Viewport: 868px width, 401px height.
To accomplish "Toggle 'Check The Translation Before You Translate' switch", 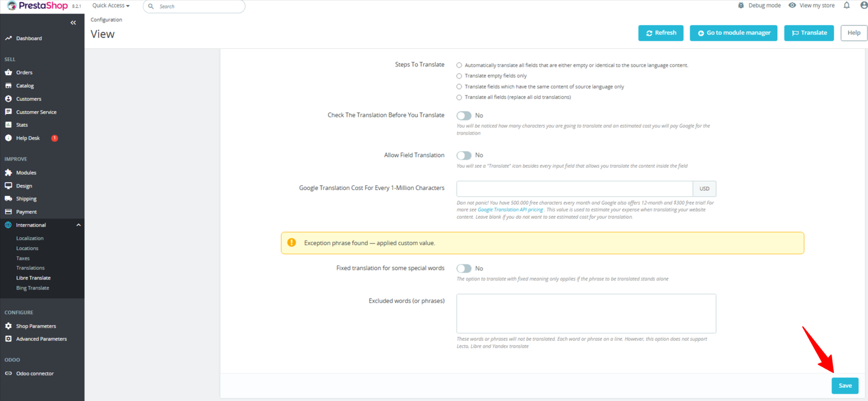I will click(464, 115).
